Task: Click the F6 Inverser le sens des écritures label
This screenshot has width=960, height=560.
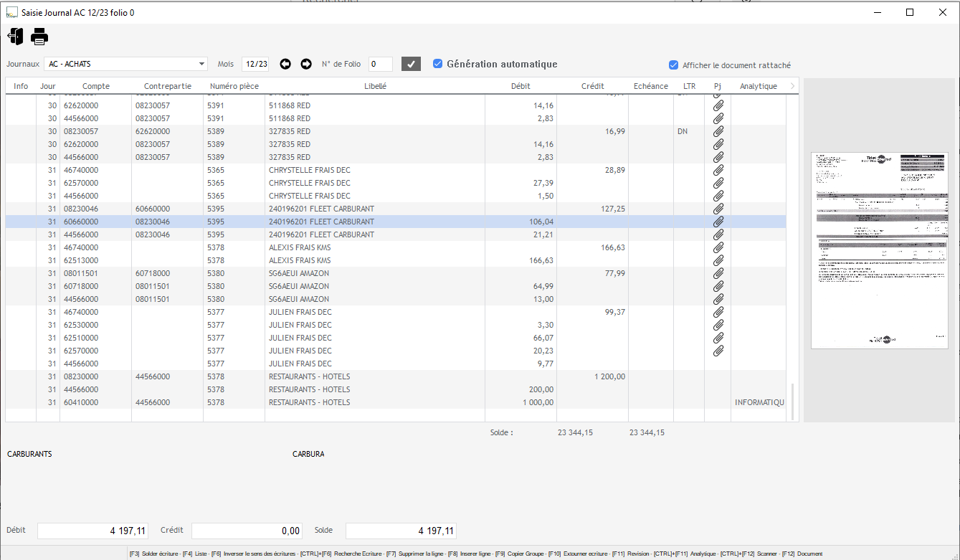Action: 253,554
